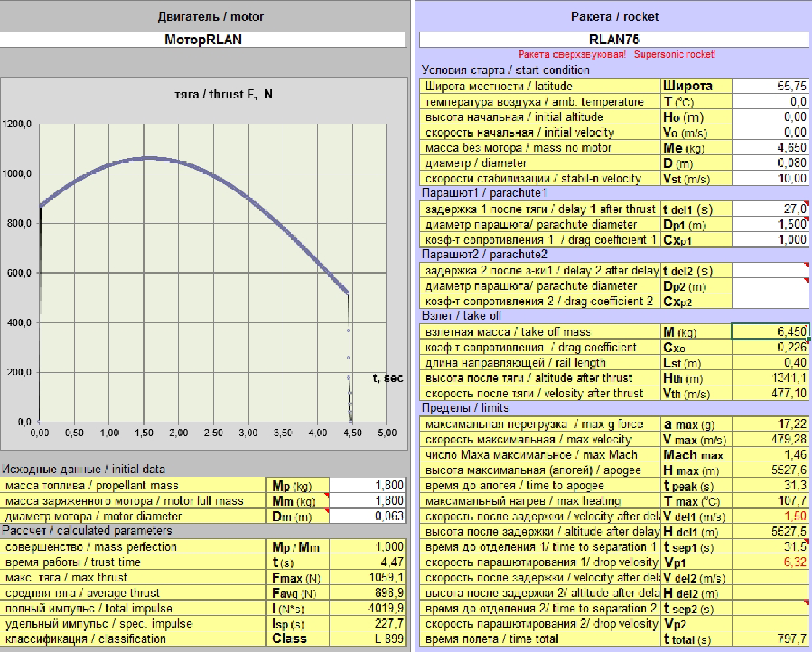Click the latitude value 55,75
The image size is (812, 652).
(770, 86)
